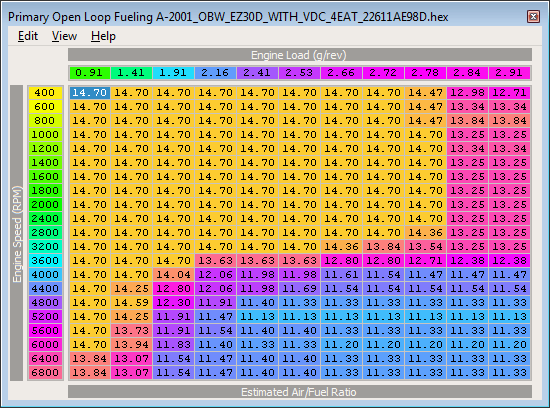Select the 14.04 cell in the 4000 RPM row
This screenshot has height=408, width=550.
174,275
